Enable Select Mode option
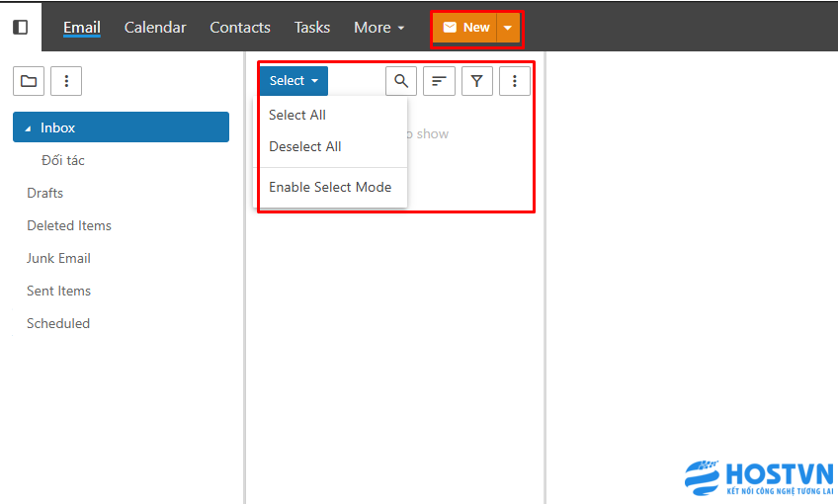Screen dimensions: 838x504 point(330,187)
